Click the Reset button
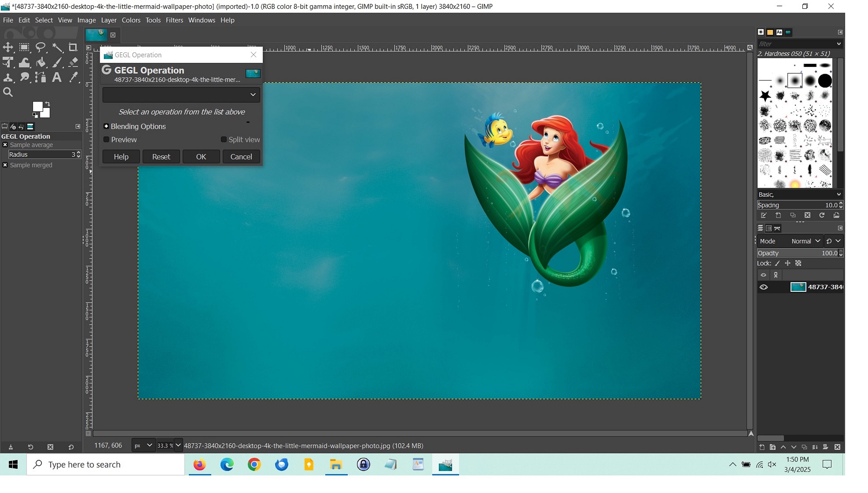This screenshot has width=868, height=493. tap(161, 157)
